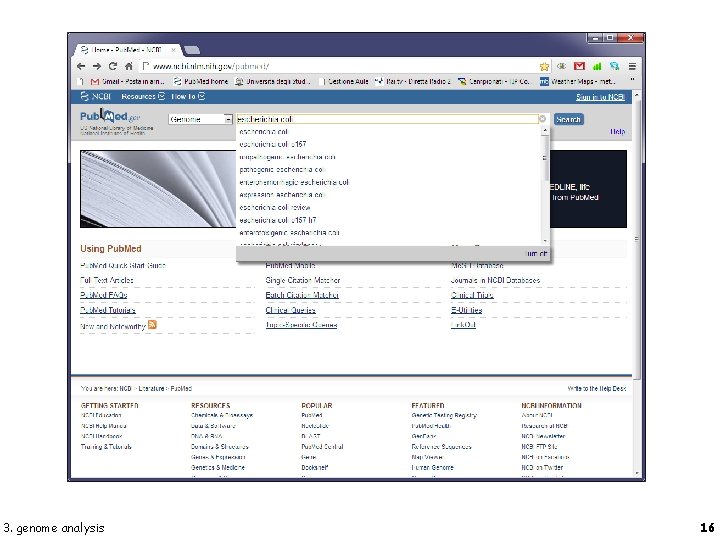The height and width of the screenshot is (540, 720).
Task: Click the PubMed.gov logo
Action: tap(110, 116)
